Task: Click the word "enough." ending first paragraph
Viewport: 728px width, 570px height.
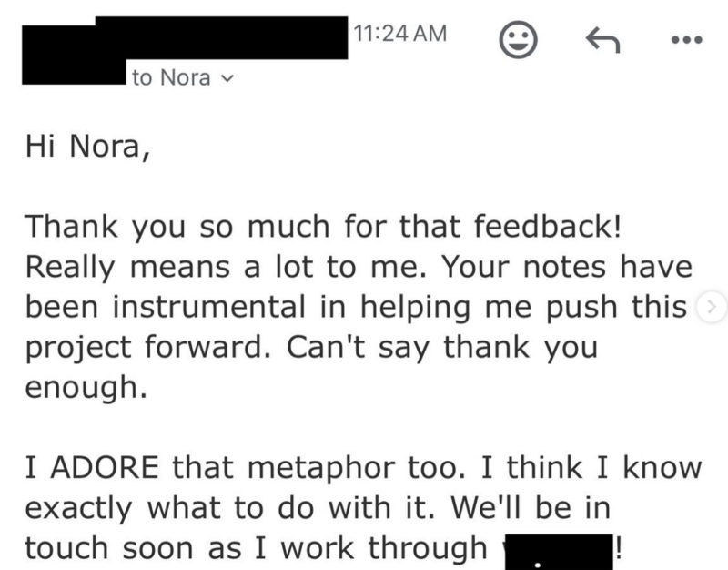Action: coord(86,389)
